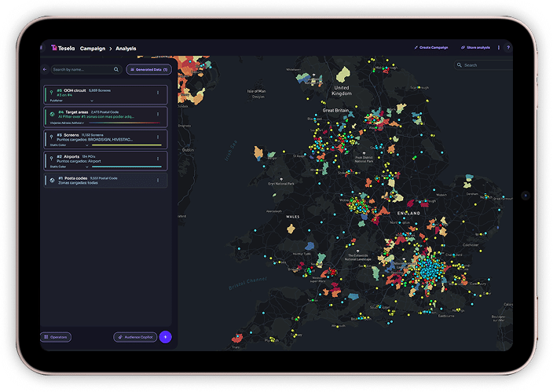Click globe icon of Posta codes layer
Image resolution: width=553 pixels, height=392 pixels.
click(51, 180)
